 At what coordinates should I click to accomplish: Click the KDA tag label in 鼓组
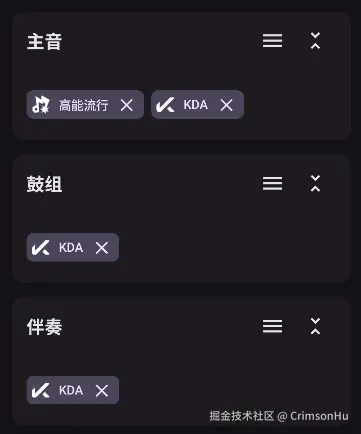(x=71, y=248)
